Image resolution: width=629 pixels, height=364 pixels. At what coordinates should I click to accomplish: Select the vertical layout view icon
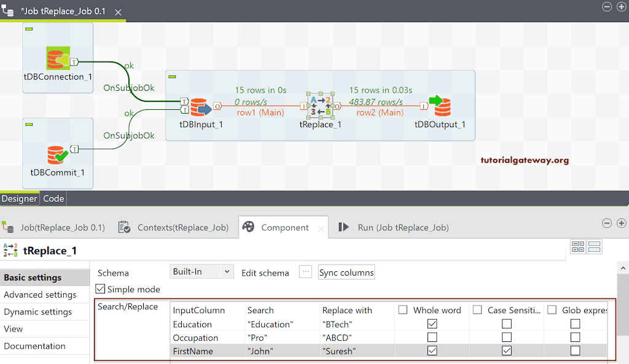click(594, 246)
